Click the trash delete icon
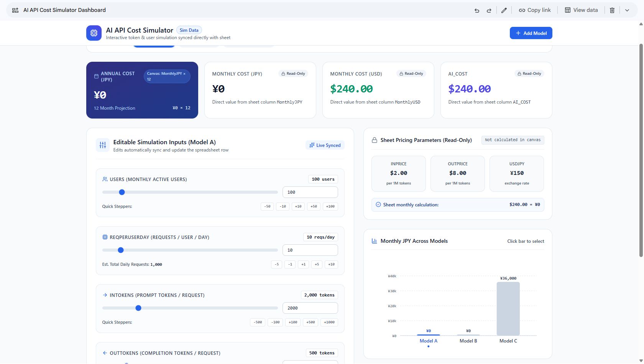The width and height of the screenshot is (644, 364). tap(612, 10)
